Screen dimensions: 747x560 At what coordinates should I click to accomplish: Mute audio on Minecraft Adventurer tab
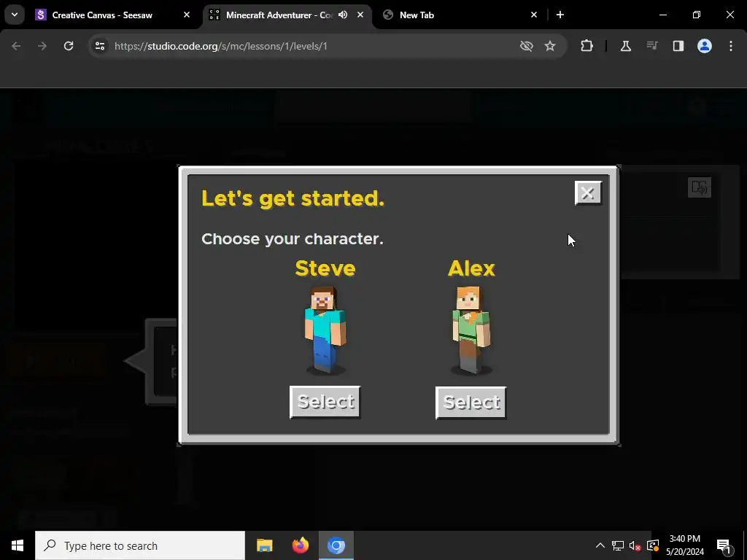point(343,15)
